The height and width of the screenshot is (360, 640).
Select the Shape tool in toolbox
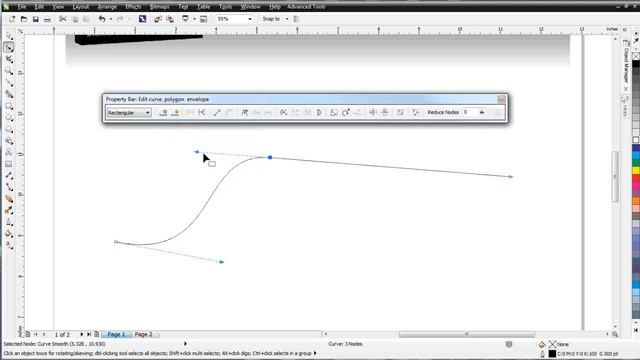point(9,47)
